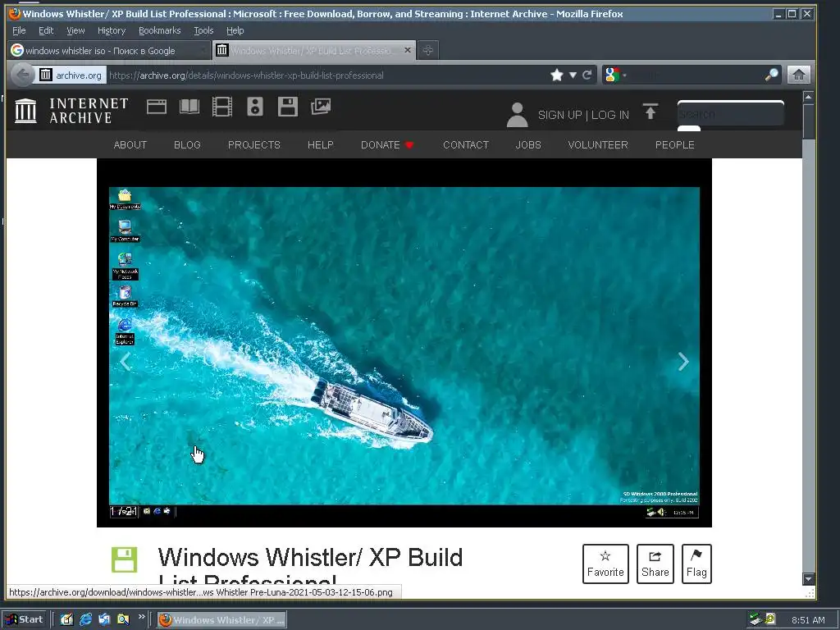Open the PROJECTS link

pyautogui.click(x=254, y=144)
